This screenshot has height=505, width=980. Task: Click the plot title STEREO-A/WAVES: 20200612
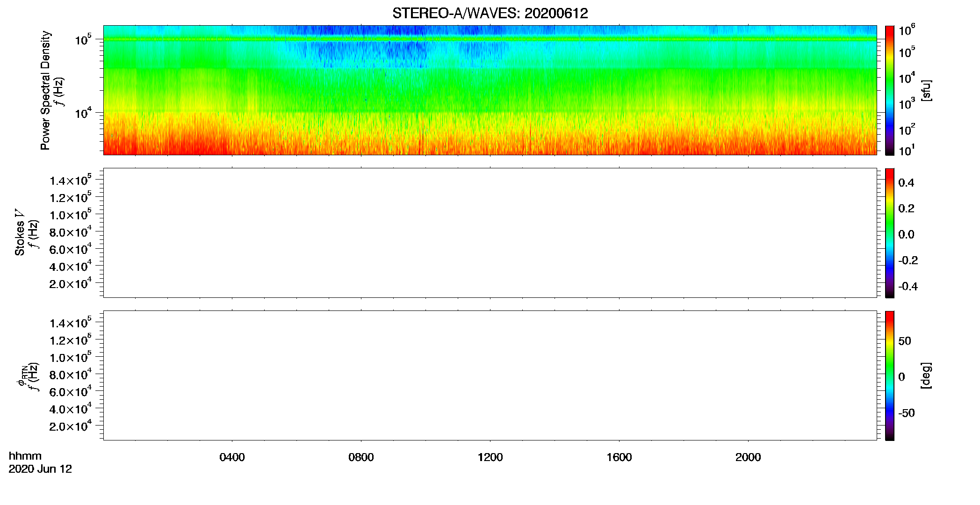(x=490, y=14)
